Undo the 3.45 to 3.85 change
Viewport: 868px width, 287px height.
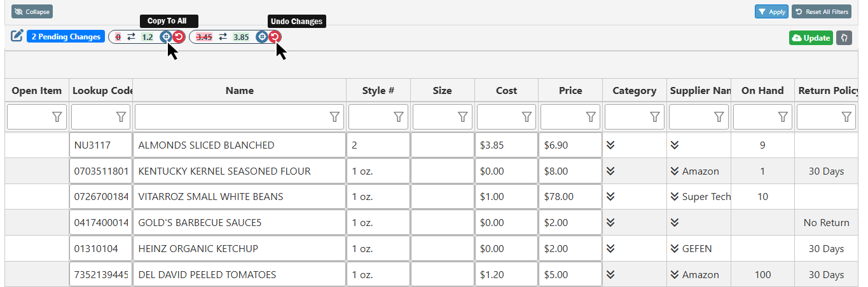(274, 37)
